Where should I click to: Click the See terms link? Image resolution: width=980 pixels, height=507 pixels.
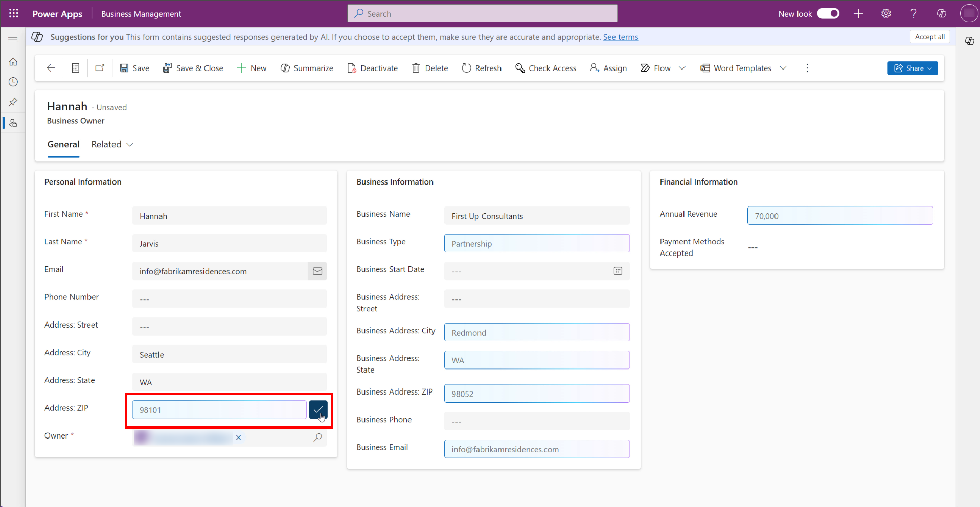pos(621,37)
